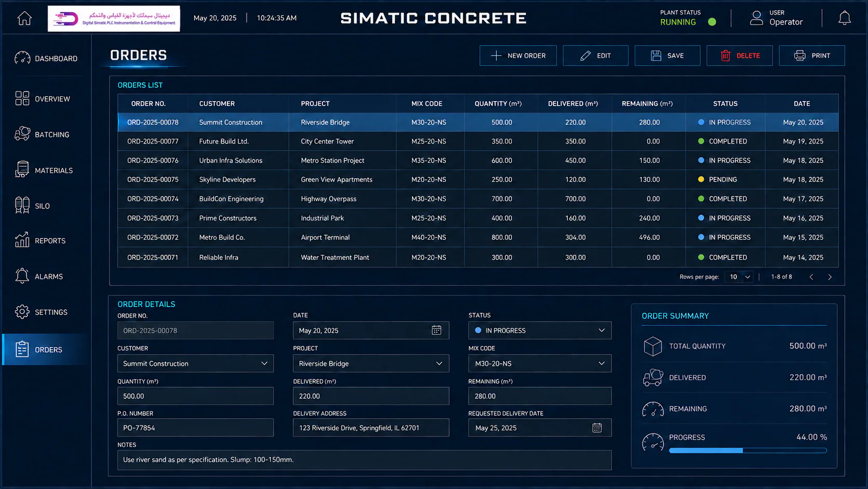Go to previous page of orders
Image resolution: width=868 pixels, height=489 pixels.
pyautogui.click(x=811, y=277)
